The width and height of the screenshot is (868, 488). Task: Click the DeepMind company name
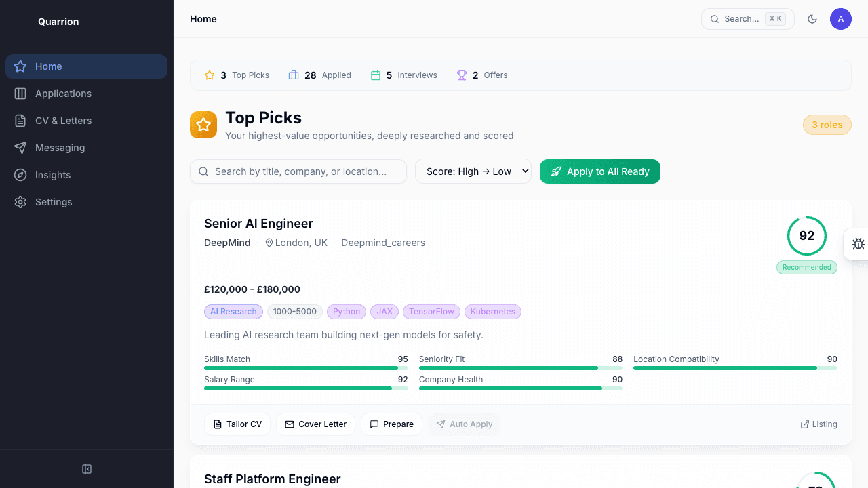point(227,243)
